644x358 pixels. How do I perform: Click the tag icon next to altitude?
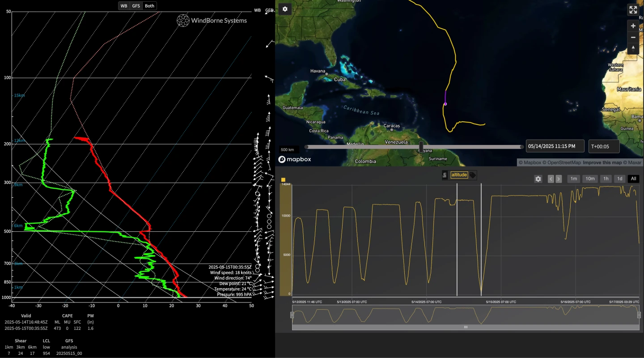tap(473, 175)
